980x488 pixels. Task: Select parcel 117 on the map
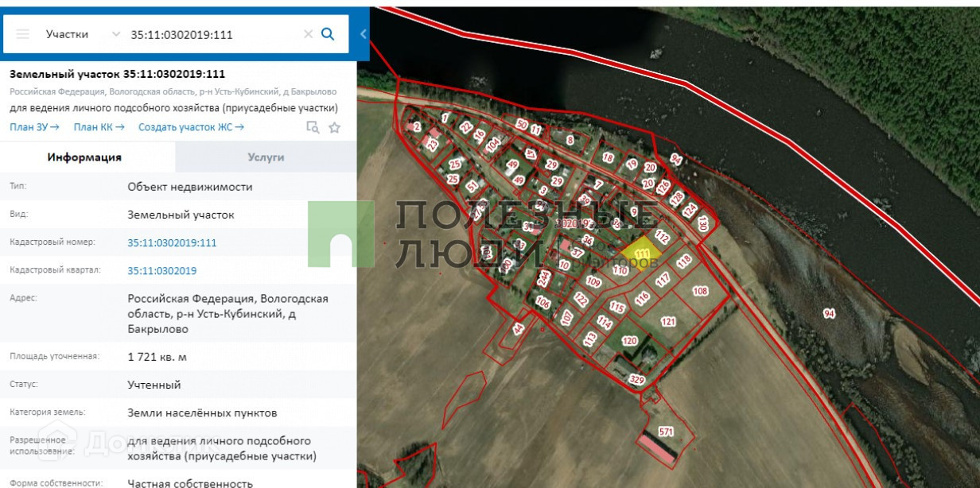[663, 281]
